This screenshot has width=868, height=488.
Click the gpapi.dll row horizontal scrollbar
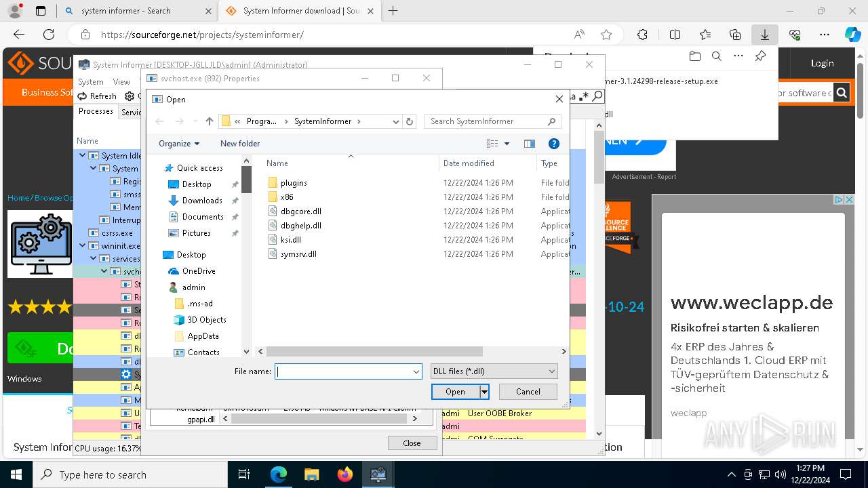point(319,419)
